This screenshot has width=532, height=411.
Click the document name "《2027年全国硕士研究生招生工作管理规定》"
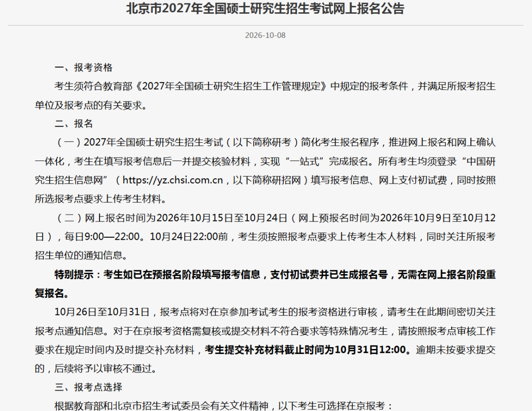[232, 86]
